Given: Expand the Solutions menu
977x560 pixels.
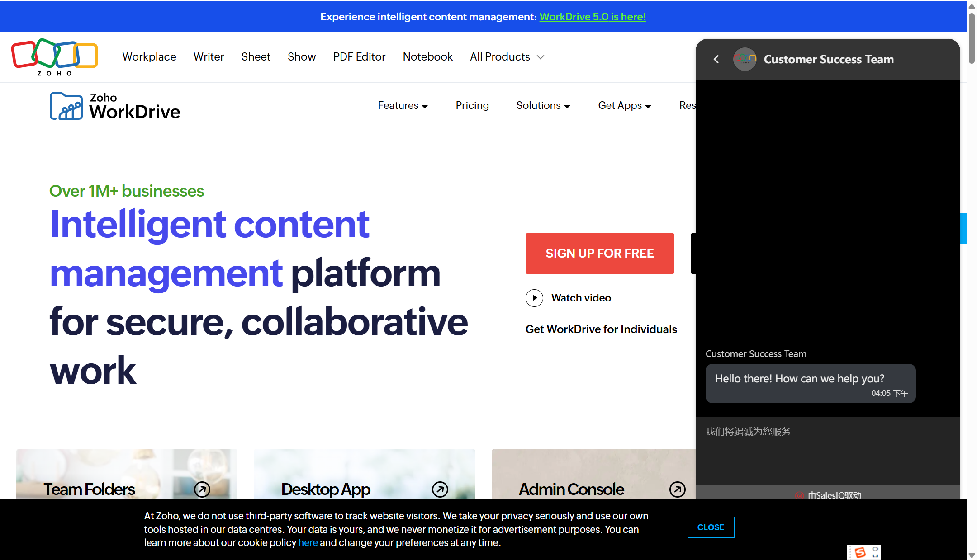Looking at the screenshot, I should coord(543,106).
